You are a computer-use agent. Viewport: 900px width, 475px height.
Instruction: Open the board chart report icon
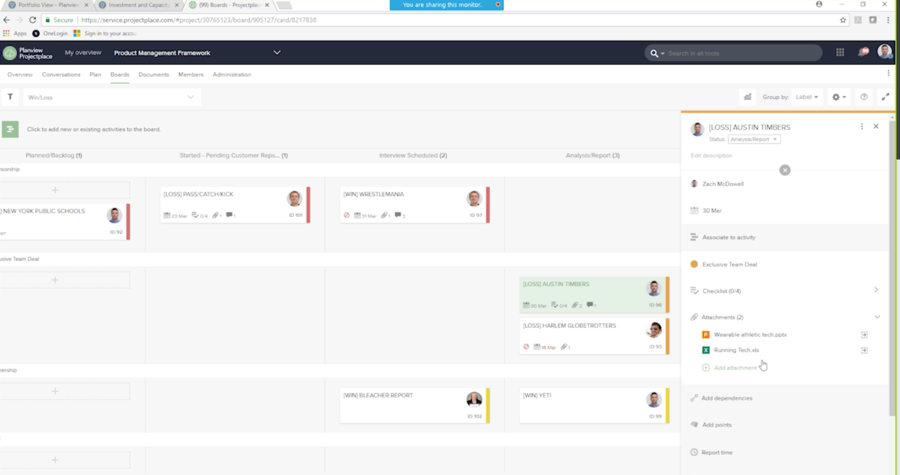point(747,97)
